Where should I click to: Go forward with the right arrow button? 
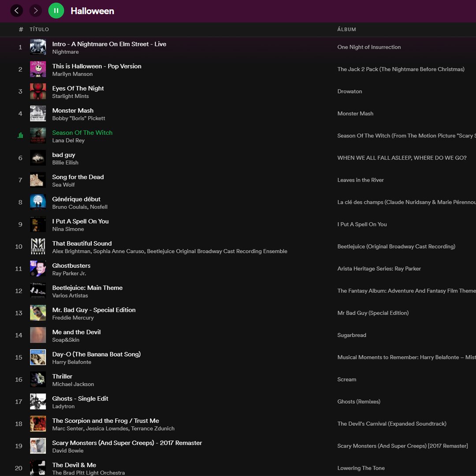[x=36, y=11]
